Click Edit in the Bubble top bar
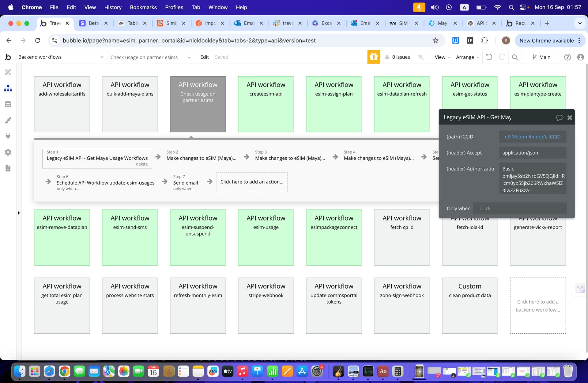This screenshot has width=588, height=383. 204,57
